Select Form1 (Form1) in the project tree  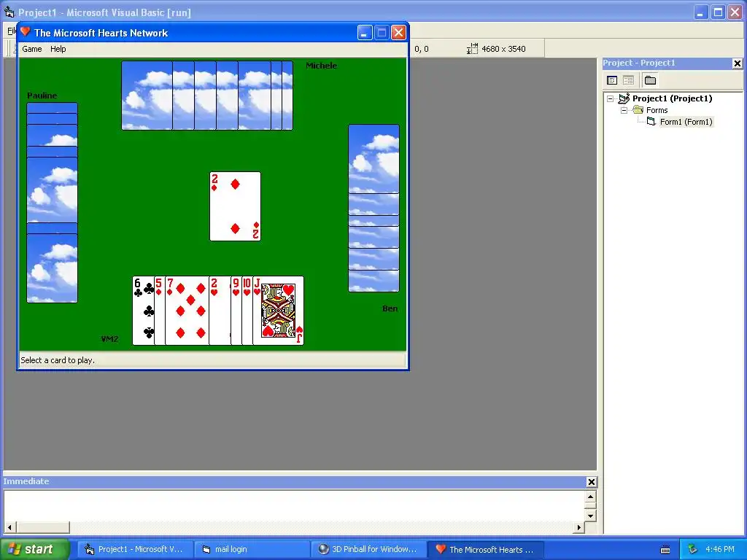point(686,122)
